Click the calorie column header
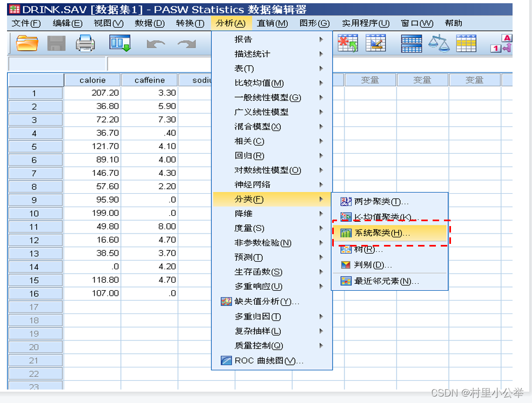532x403 pixels. (x=92, y=80)
